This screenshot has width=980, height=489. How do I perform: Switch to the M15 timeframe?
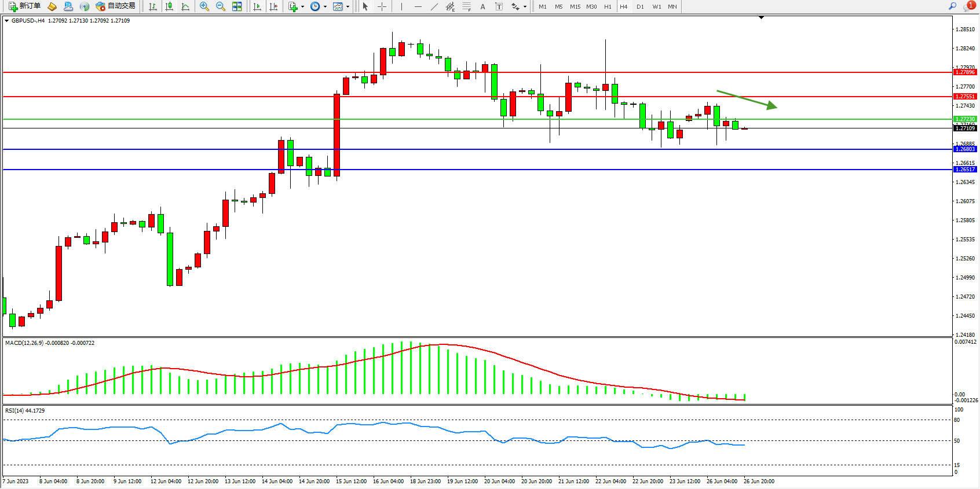[x=575, y=6]
